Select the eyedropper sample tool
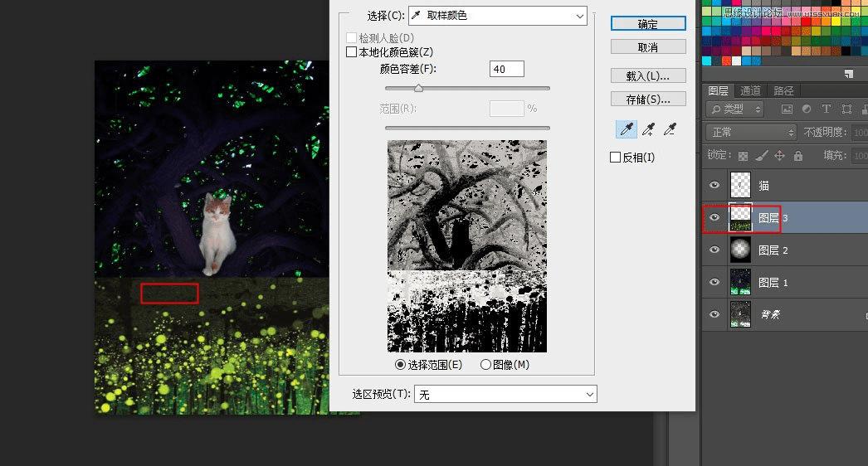 coord(626,129)
